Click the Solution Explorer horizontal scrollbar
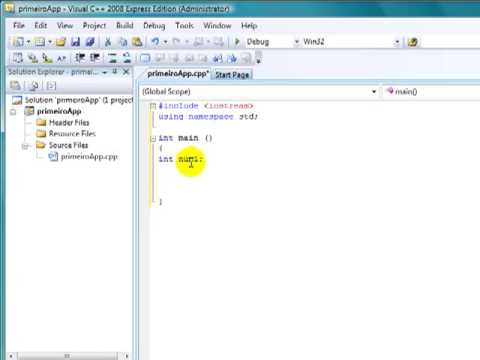The width and height of the screenshot is (480, 360). (x=68, y=356)
